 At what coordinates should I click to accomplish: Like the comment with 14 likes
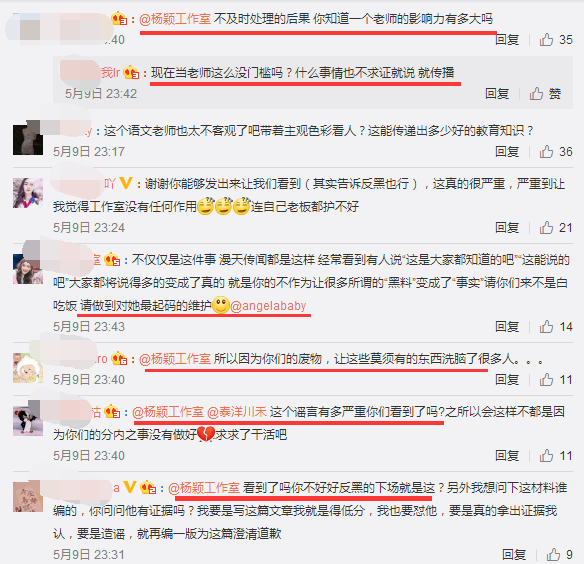[556, 327]
